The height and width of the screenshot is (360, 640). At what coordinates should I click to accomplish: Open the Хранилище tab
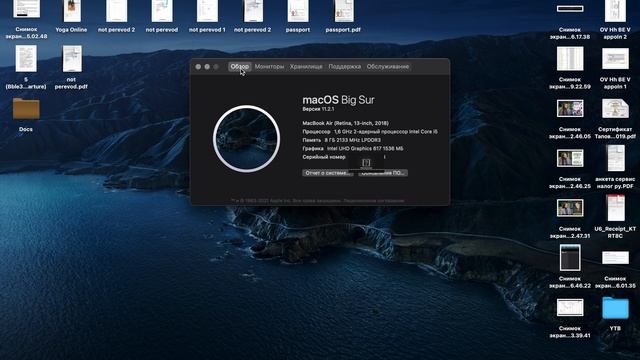[x=306, y=67]
